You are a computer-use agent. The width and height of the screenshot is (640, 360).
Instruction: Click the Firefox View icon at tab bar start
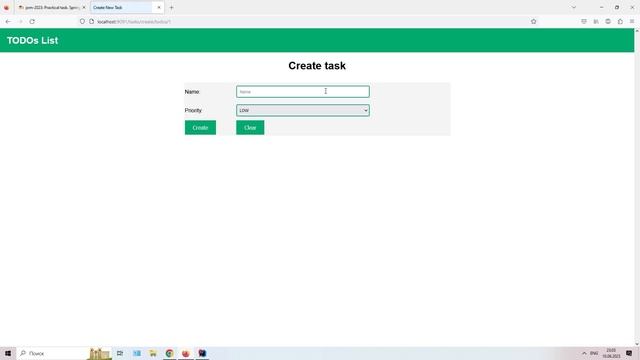click(x=7, y=7)
